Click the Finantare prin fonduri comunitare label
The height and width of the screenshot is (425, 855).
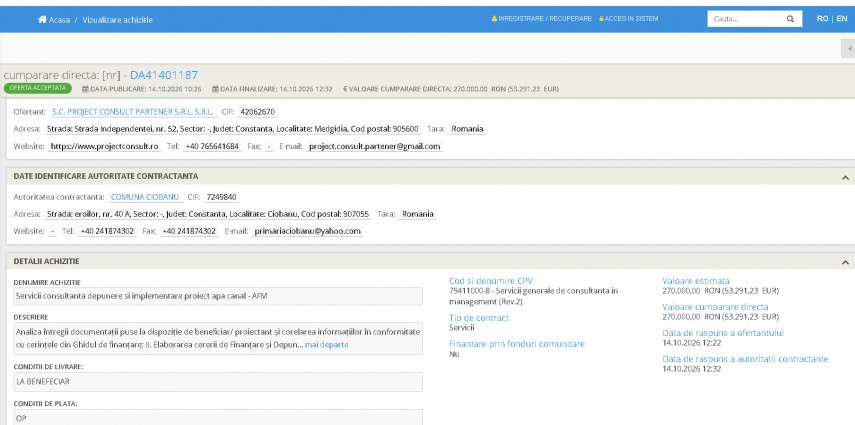pyautogui.click(x=517, y=344)
